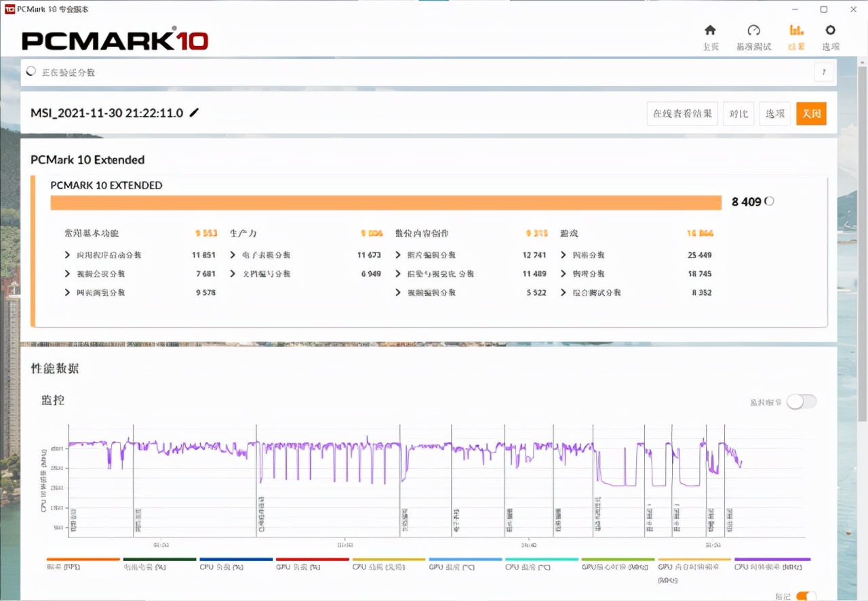Click the compare button
This screenshot has height=601, width=868.
(x=738, y=114)
